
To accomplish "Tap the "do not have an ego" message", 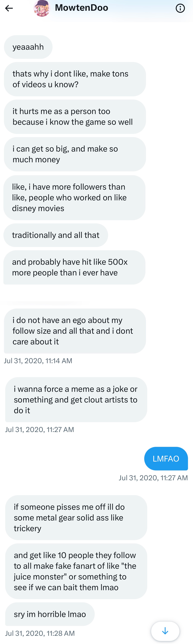I will click(x=75, y=331).
